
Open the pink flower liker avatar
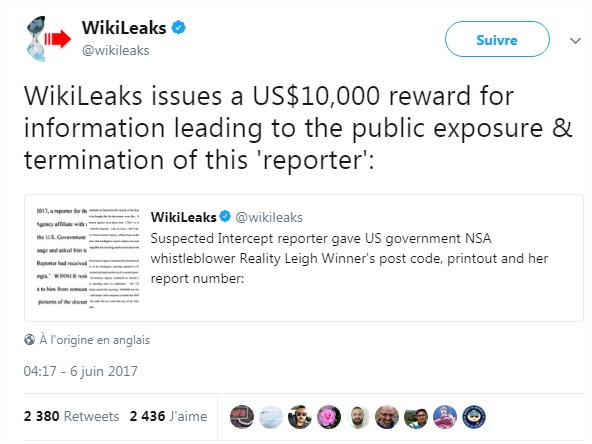pos(329,417)
